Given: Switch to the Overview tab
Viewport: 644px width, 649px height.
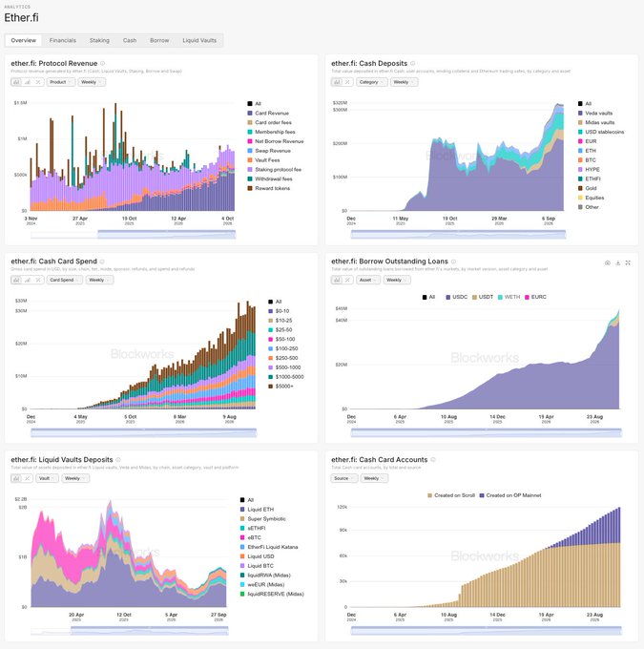Looking at the screenshot, I should (24, 40).
